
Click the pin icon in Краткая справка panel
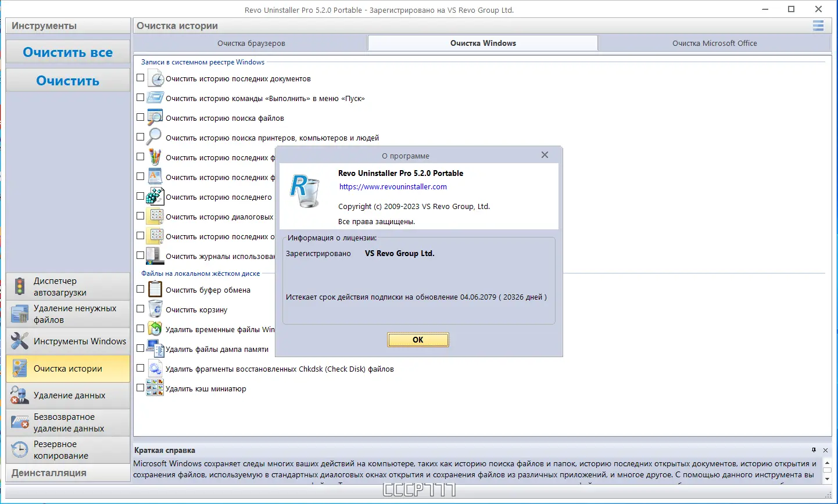click(814, 450)
